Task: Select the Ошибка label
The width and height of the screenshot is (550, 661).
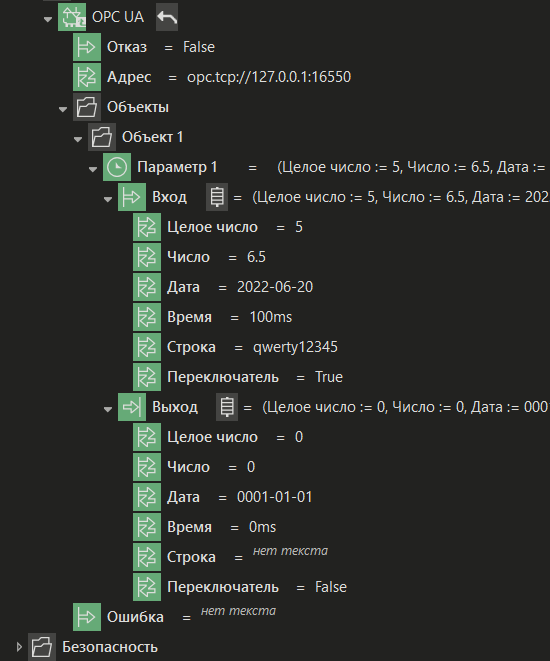Action: (x=135, y=617)
